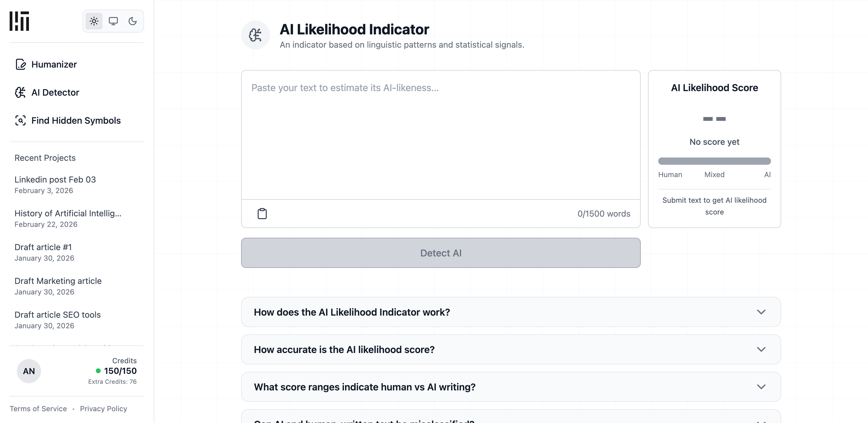Expand the score ranges question chevron

tap(761, 387)
